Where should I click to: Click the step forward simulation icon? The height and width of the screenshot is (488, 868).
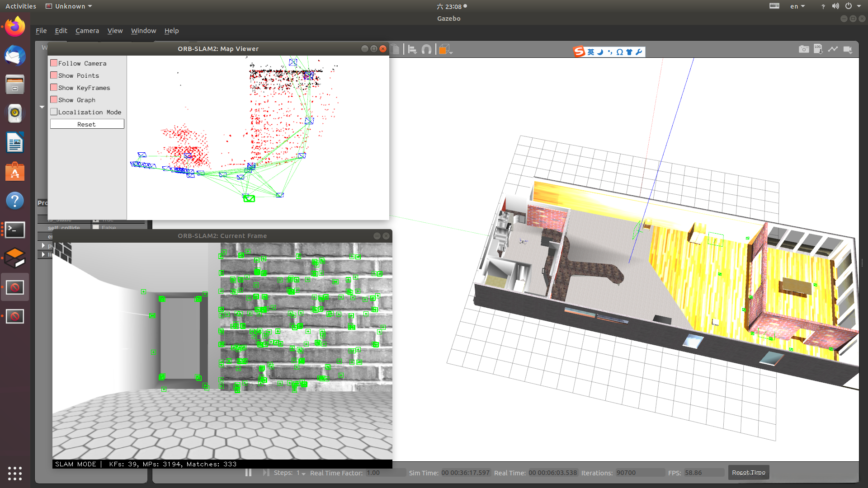(266, 473)
